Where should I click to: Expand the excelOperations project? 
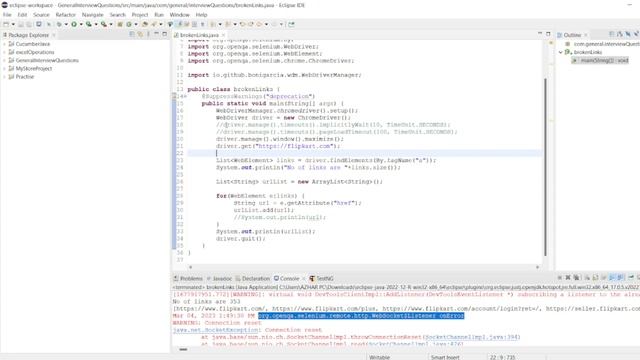[4, 52]
